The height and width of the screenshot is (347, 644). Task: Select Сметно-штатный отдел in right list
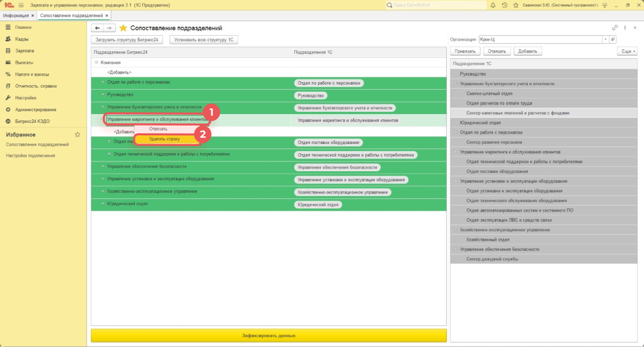(544, 94)
